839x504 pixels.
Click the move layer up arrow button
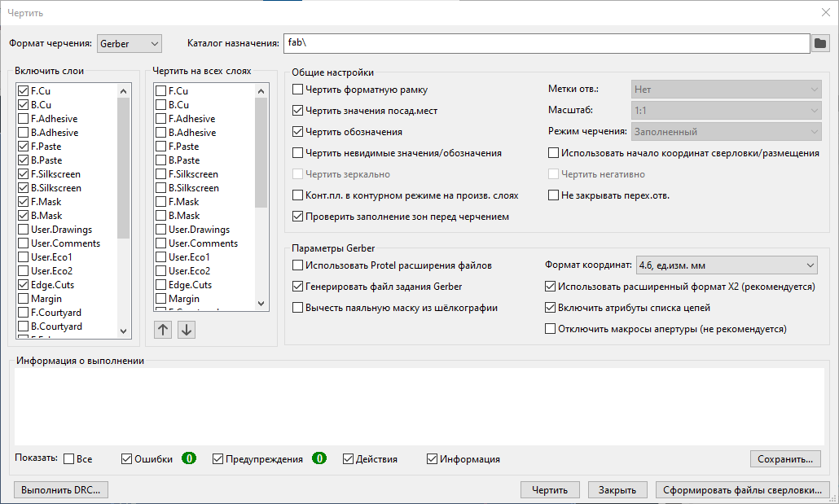(163, 330)
